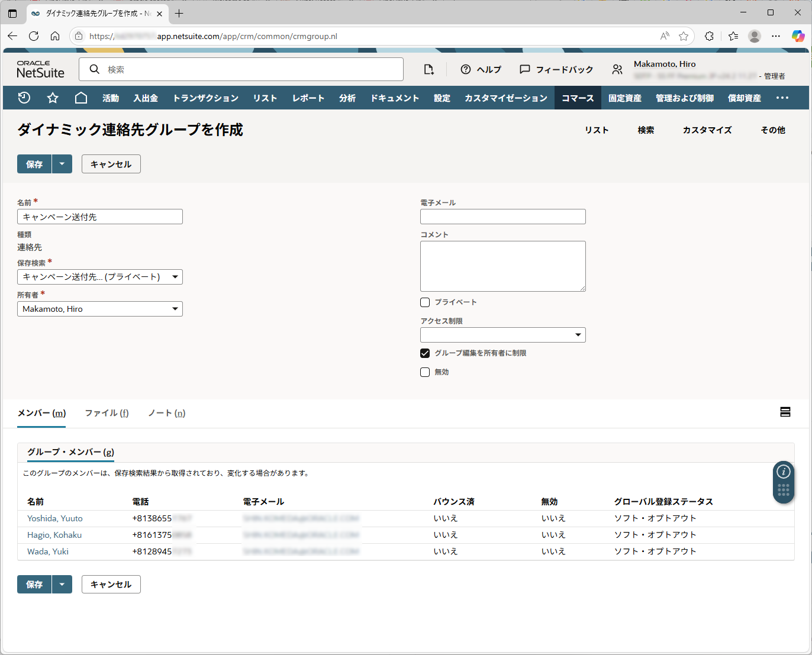812x655 pixels.
Task: Add page to favorites with star icon
Action: (684, 36)
